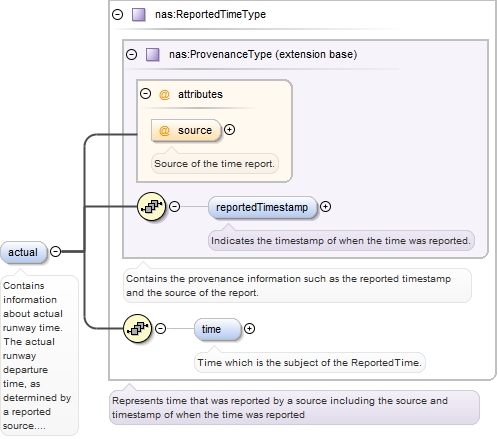Select the sequence compositor icon before time
Viewport: 498px width, 439px height.
coord(138,329)
